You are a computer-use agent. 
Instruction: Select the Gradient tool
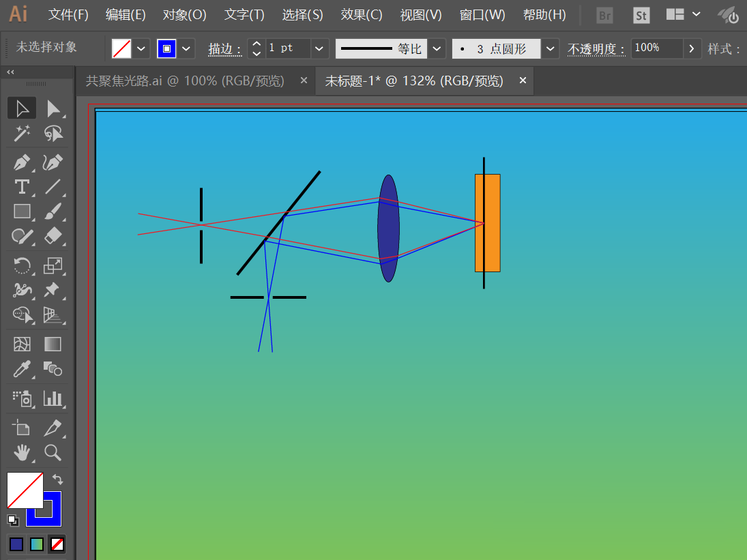[53, 344]
